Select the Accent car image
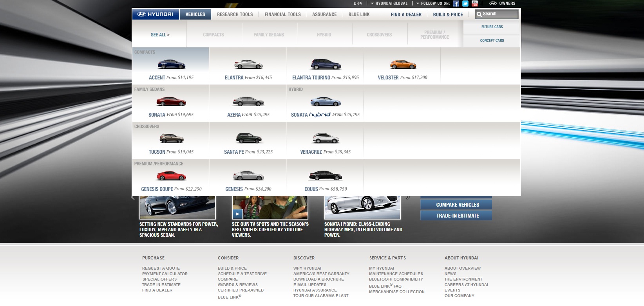The width and height of the screenshot is (644, 306). tap(171, 64)
